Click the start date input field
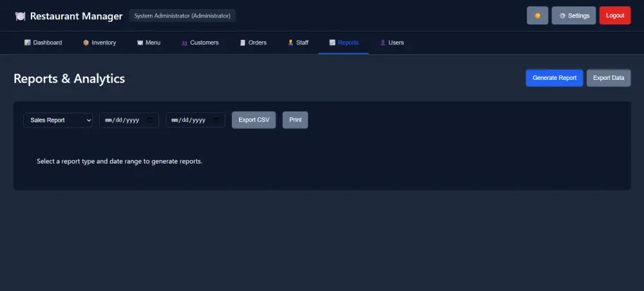Screen dimensions: 644x291 pyautogui.click(x=129, y=120)
